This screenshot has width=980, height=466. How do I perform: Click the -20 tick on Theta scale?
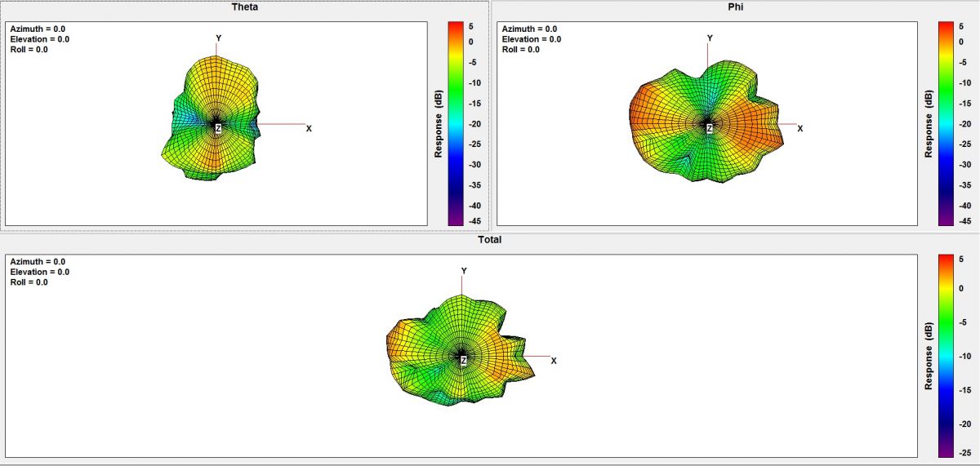click(474, 124)
